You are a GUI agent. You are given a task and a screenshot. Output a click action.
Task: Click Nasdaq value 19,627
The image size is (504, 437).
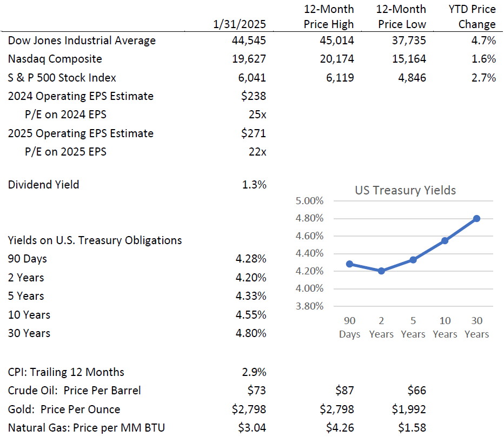[249, 59]
